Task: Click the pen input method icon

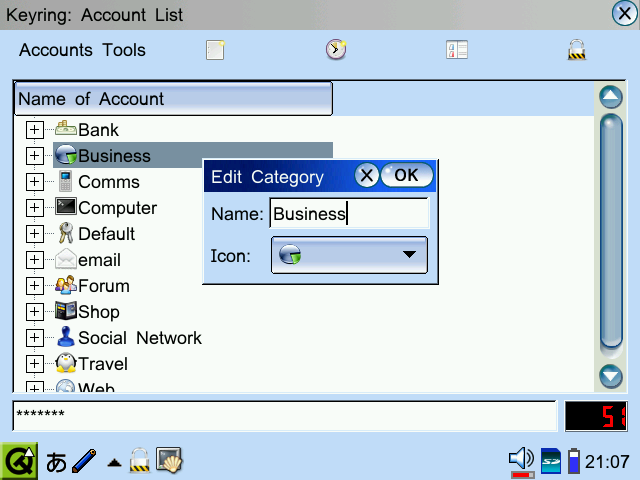Action: tap(85, 461)
